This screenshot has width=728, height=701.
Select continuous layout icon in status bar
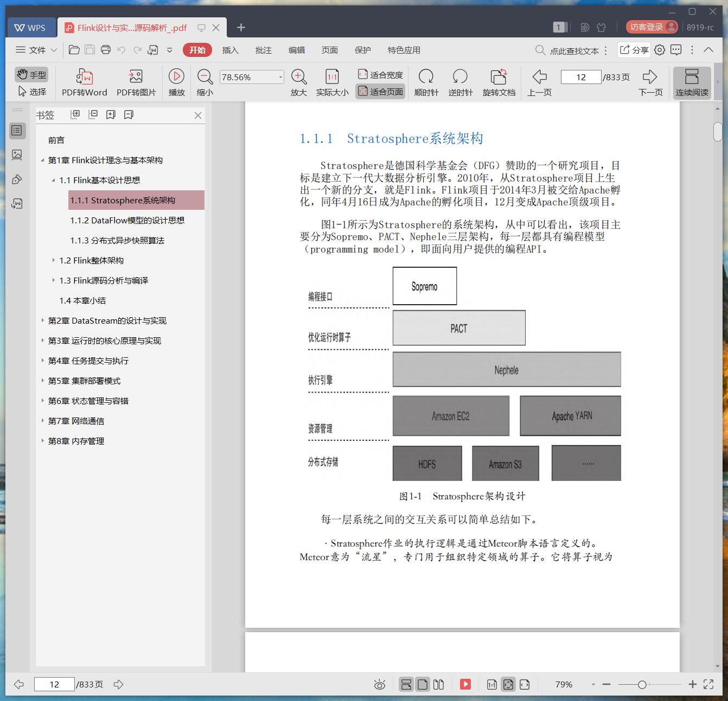click(x=406, y=684)
